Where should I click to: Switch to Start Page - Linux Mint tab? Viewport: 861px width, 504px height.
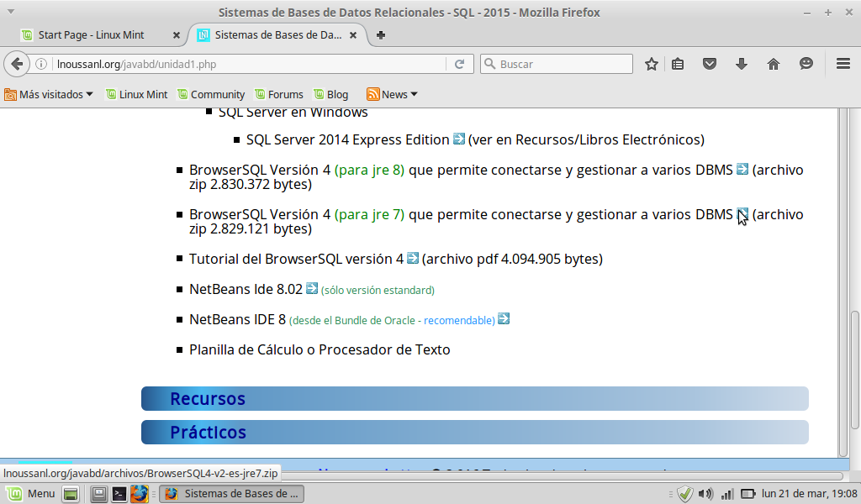click(x=91, y=35)
